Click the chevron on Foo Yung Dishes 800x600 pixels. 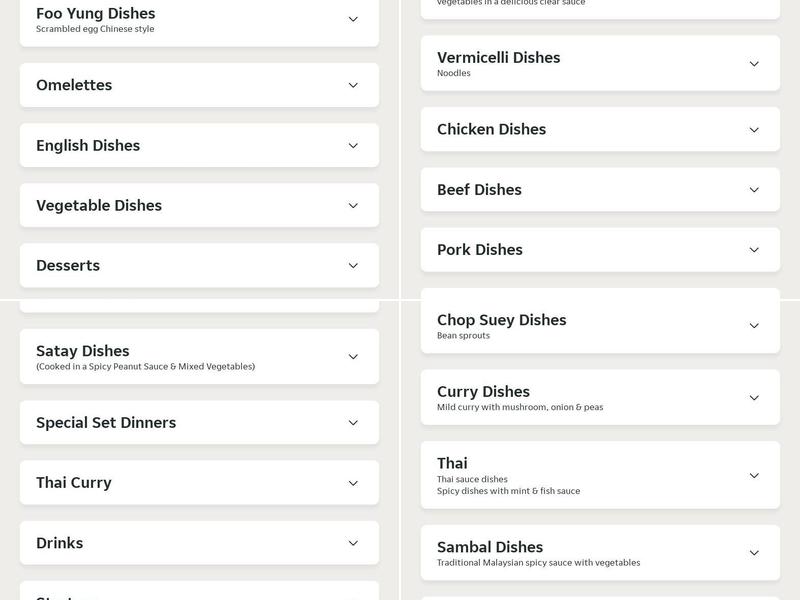pos(352,18)
